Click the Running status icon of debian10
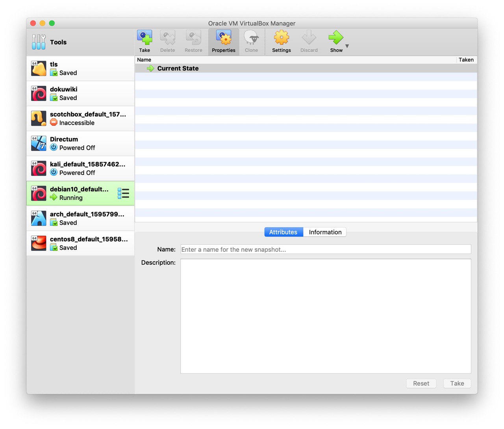The image size is (504, 429). pyautogui.click(x=54, y=197)
